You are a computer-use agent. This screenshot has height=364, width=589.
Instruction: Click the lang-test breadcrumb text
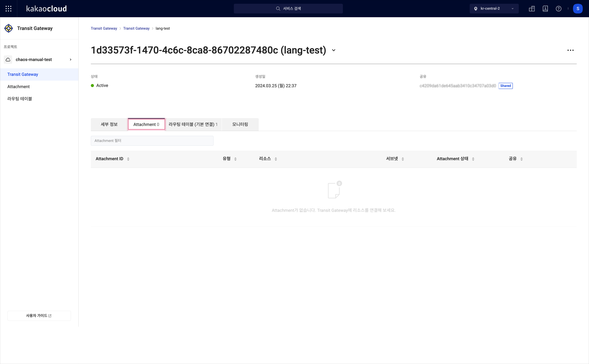tap(163, 28)
